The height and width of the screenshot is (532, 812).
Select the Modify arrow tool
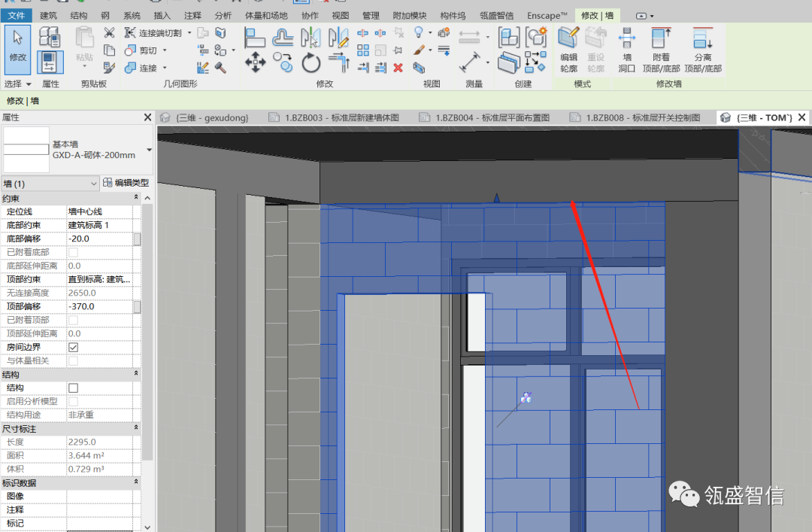click(17, 50)
